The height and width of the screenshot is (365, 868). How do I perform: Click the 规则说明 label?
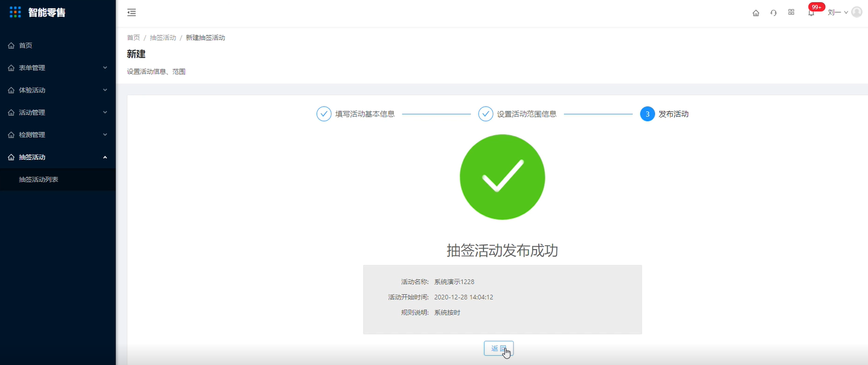(x=415, y=312)
